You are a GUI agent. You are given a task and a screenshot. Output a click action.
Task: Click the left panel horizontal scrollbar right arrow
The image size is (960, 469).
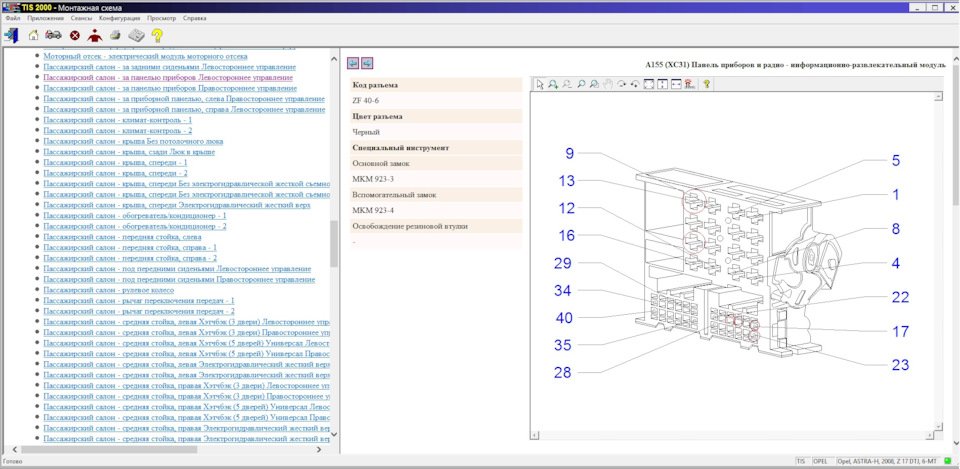tap(319, 449)
